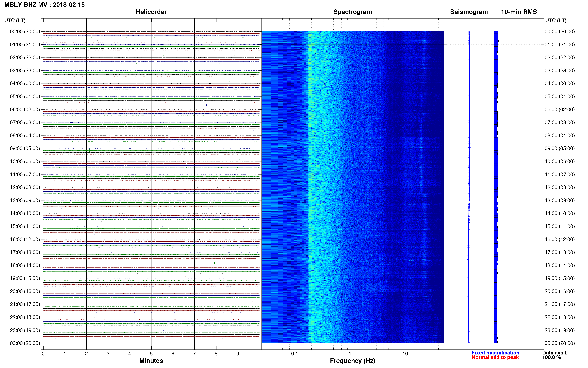
Task: Click the left 'UTC (LT)' axis label
Action: [15, 20]
